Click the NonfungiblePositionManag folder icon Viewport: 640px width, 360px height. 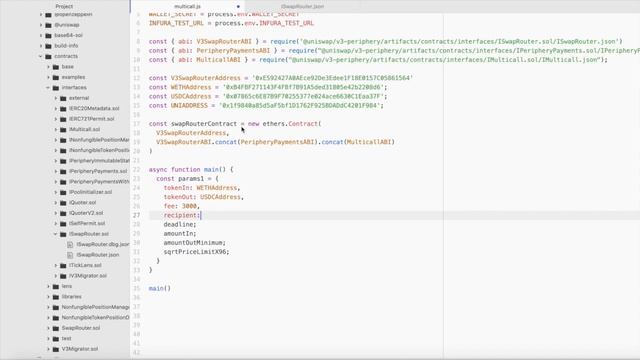[56, 307]
